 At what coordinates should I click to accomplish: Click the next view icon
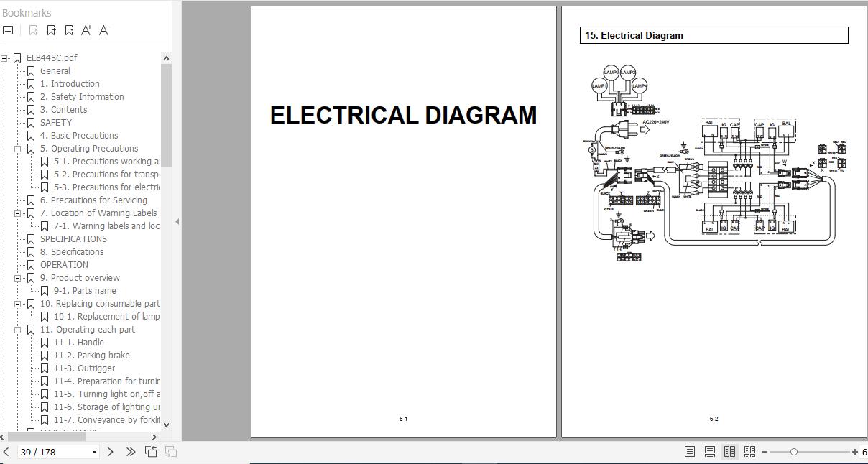click(171, 452)
